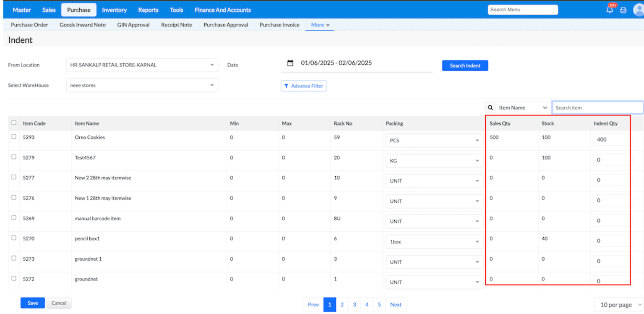Viewport: 644px width, 314px height.
Task: Focus the Search item field
Action: click(x=597, y=108)
